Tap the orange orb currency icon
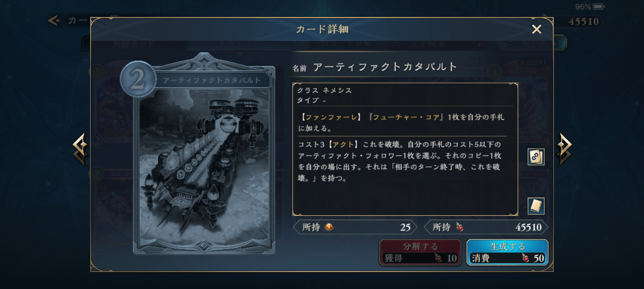644x289 pixels. coord(329,227)
